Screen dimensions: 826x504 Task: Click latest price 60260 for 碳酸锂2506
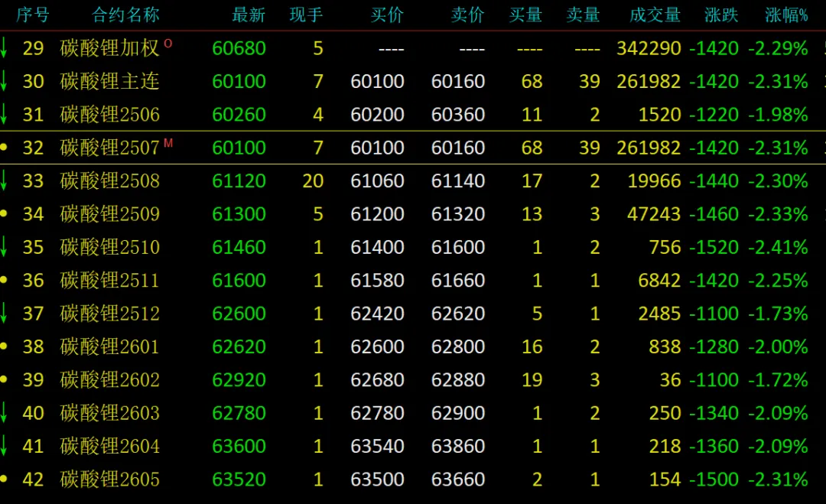[x=239, y=114]
